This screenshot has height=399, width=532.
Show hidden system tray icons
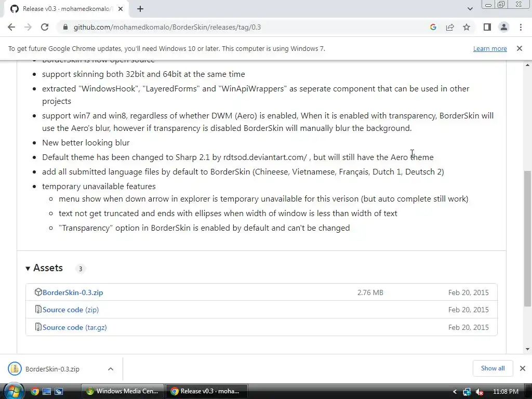pos(455,392)
